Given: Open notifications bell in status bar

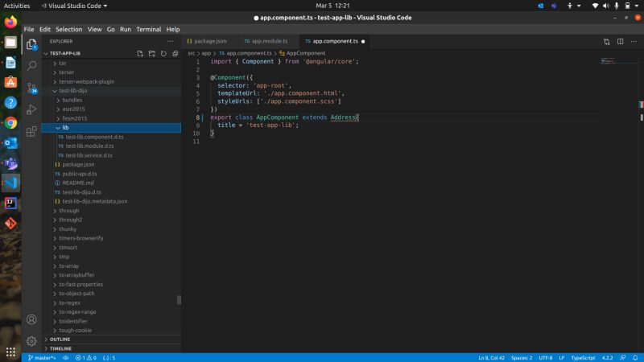Looking at the screenshot, I should tap(635, 358).
